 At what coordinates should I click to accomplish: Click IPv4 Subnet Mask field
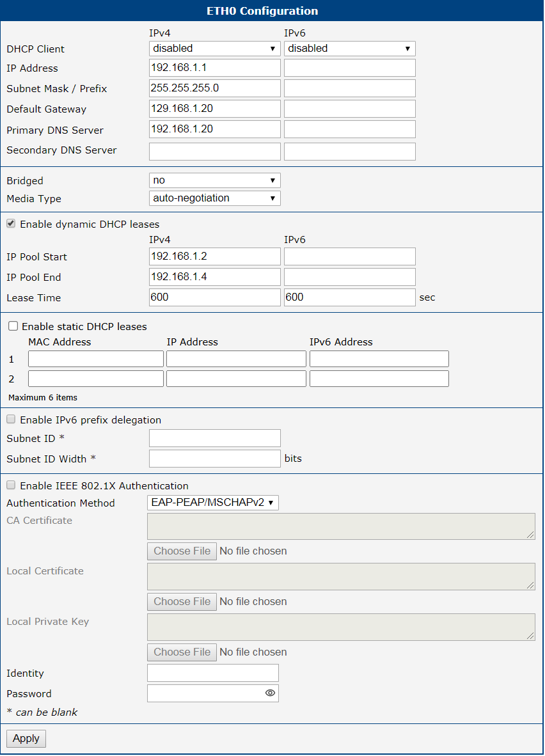(x=215, y=88)
